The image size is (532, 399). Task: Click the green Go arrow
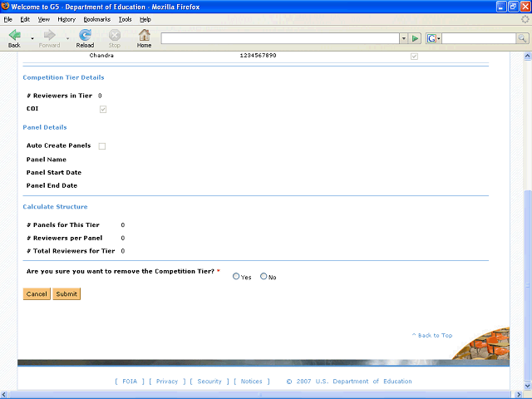click(x=415, y=38)
